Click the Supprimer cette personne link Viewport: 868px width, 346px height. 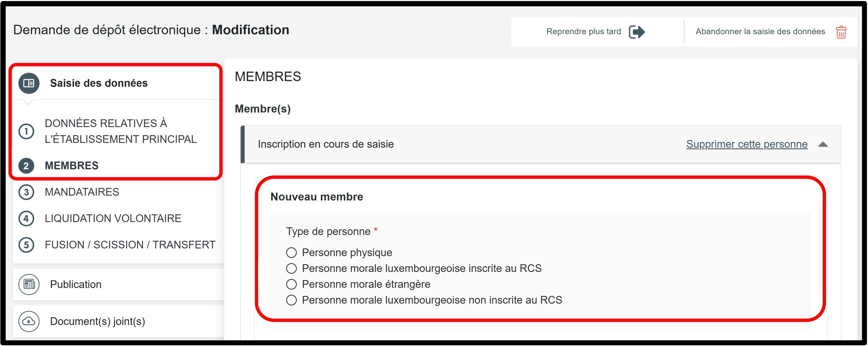[x=747, y=144]
